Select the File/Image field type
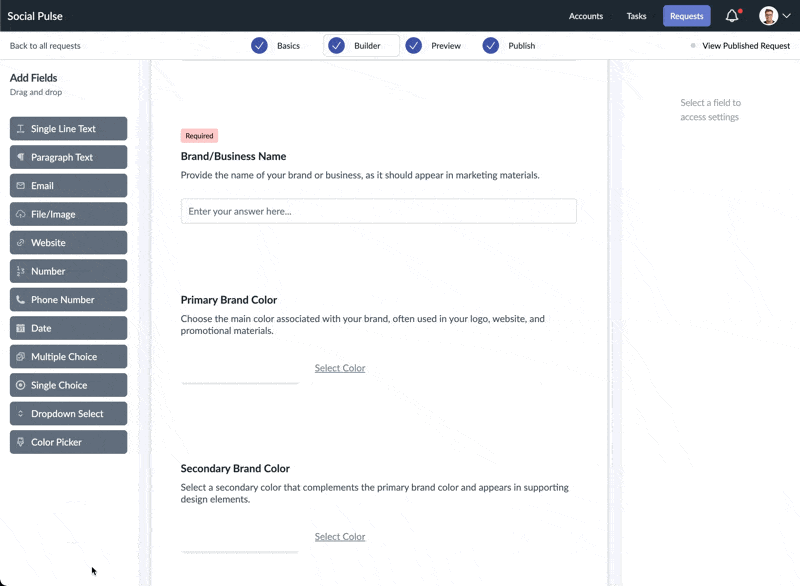800x586 pixels. click(20, 213)
